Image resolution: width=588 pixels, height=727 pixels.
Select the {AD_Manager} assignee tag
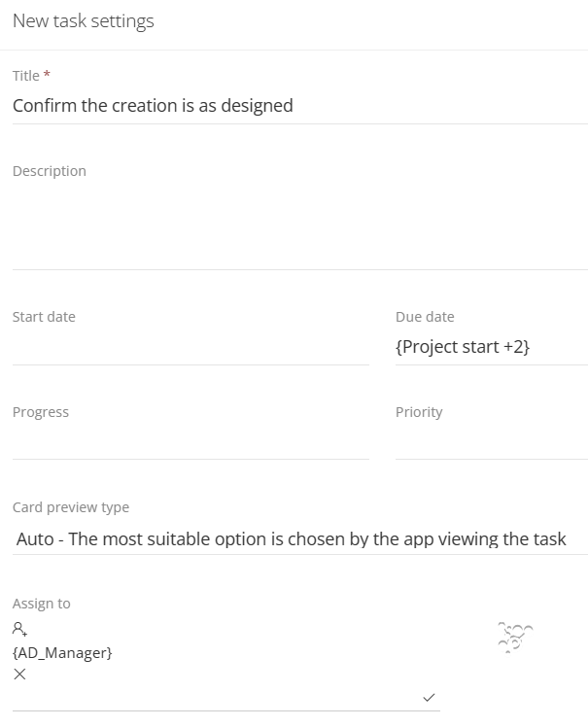62,653
